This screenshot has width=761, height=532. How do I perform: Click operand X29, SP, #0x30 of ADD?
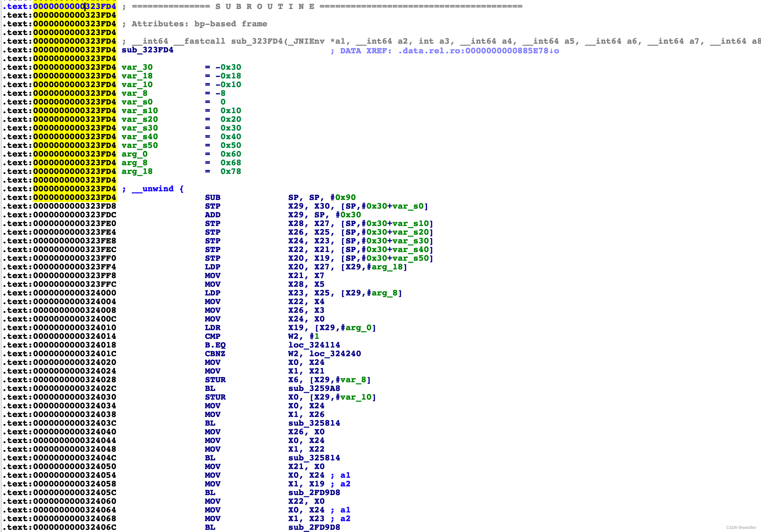pyautogui.click(x=324, y=215)
